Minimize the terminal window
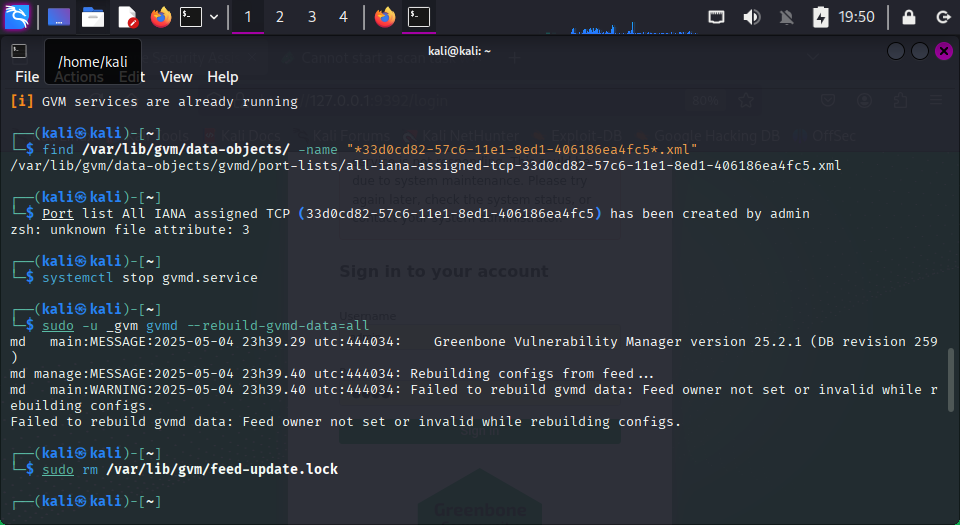The height and width of the screenshot is (525, 960). 896,51
